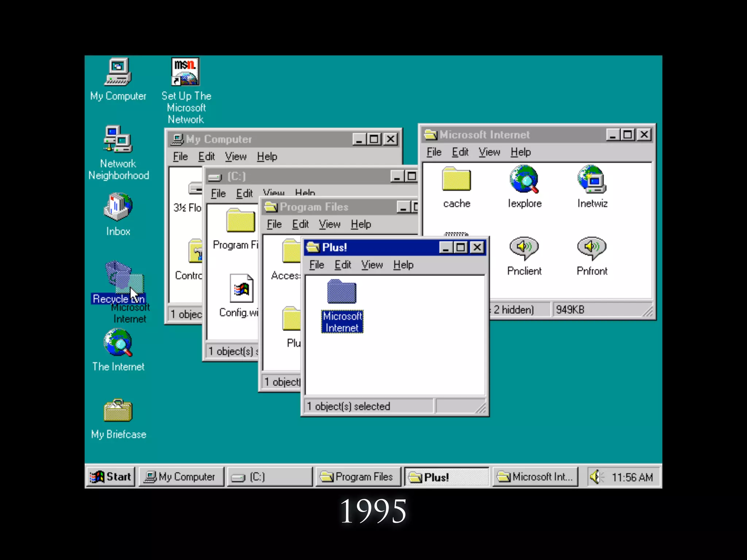This screenshot has width=747, height=560.
Task: Select the Network Neighborhood desktop icon
Action: pos(119,153)
